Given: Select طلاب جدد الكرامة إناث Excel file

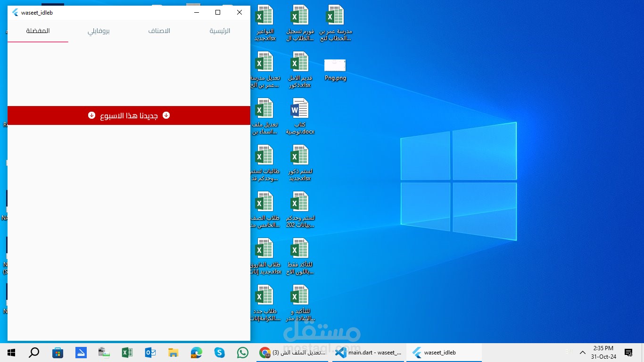Looking at the screenshot, I should pos(264,303).
